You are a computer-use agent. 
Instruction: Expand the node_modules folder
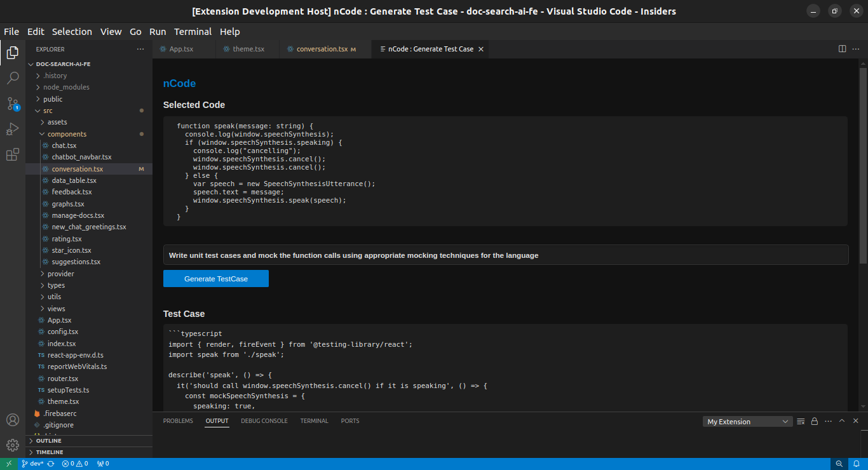click(89, 87)
